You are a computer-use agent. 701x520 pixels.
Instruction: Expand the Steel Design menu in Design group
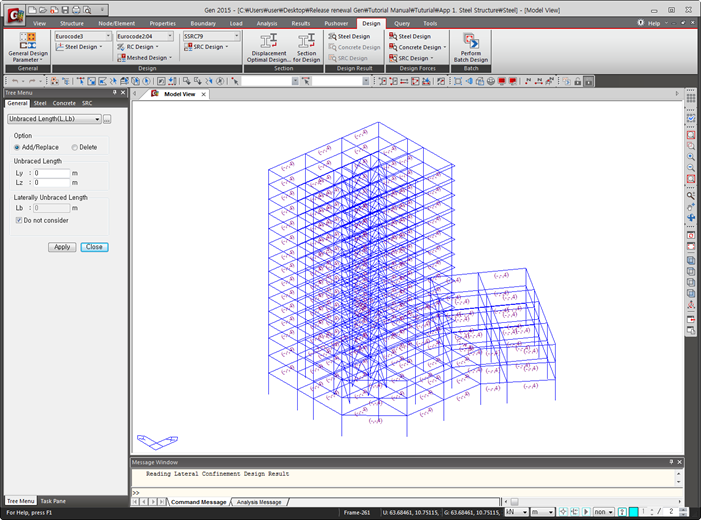[79, 47]
